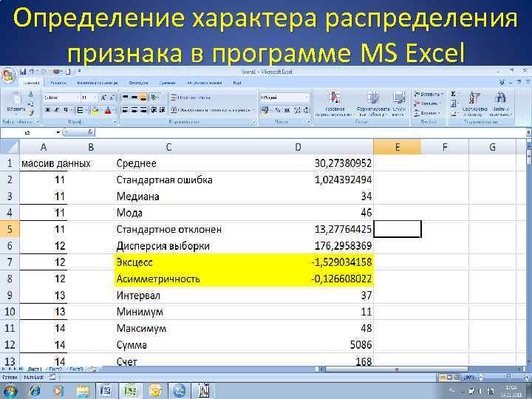Select the Лист1 sheet tab
This screenshot has width=532, height=399.
pyautogui.click(x=35, y=369)
